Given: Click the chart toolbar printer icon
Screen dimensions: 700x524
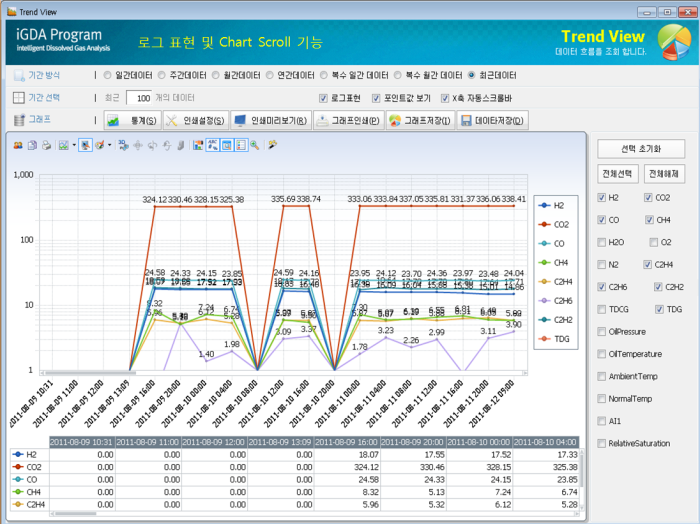Looking at the screenshot, I should pos(46,145).
